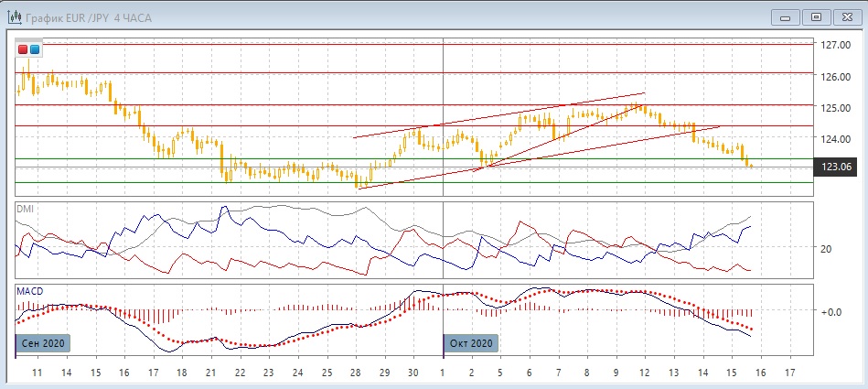Click the Сен 2020 month label
The width and height of the screenshot is (868, 389).
click(42, 343)
